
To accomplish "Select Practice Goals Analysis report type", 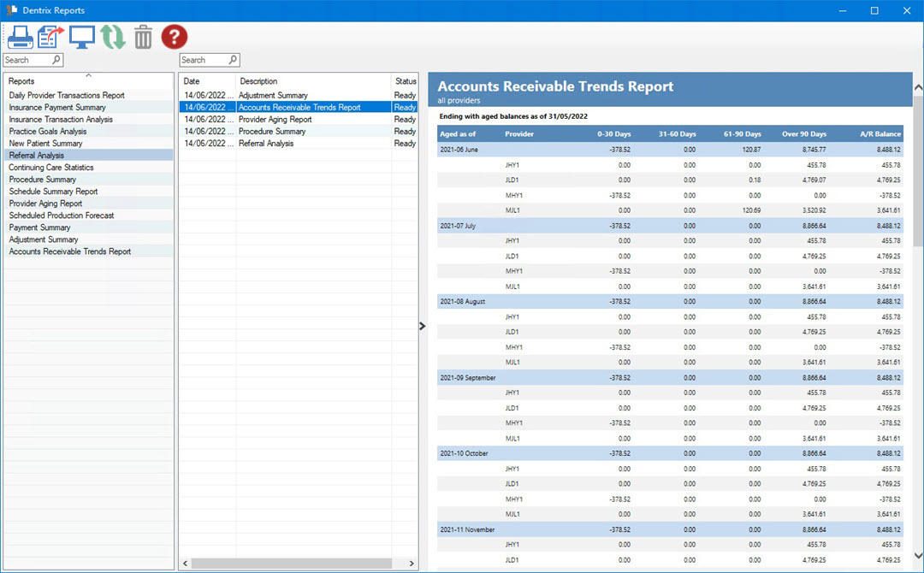I will pyautogui.click(x=48, y=132).
